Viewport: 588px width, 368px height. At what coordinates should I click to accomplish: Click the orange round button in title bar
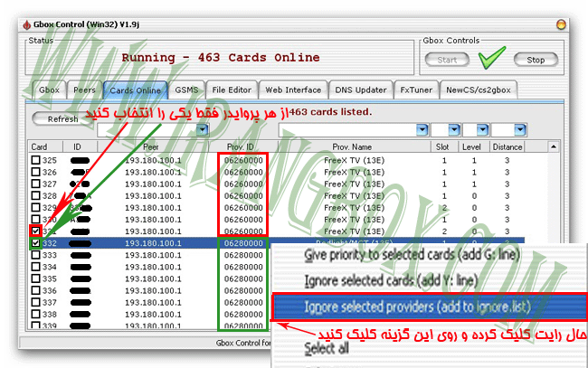[561, 24]
